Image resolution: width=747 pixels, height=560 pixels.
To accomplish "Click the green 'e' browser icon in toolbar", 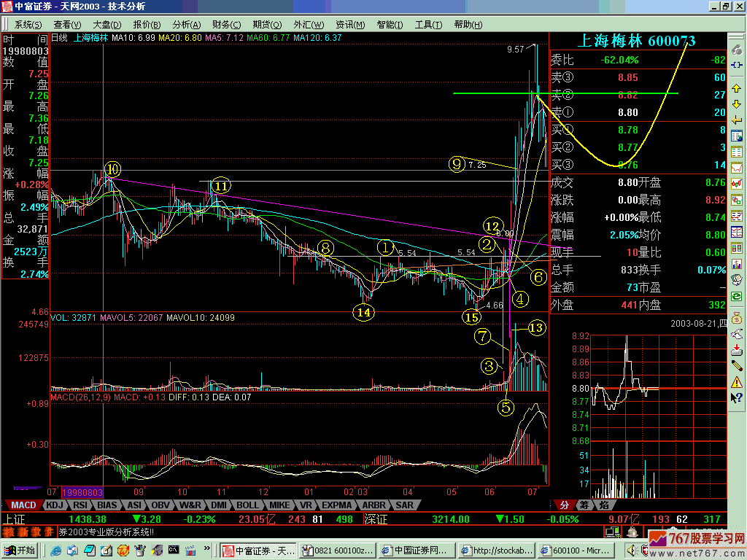I will [x=737, y=296].
